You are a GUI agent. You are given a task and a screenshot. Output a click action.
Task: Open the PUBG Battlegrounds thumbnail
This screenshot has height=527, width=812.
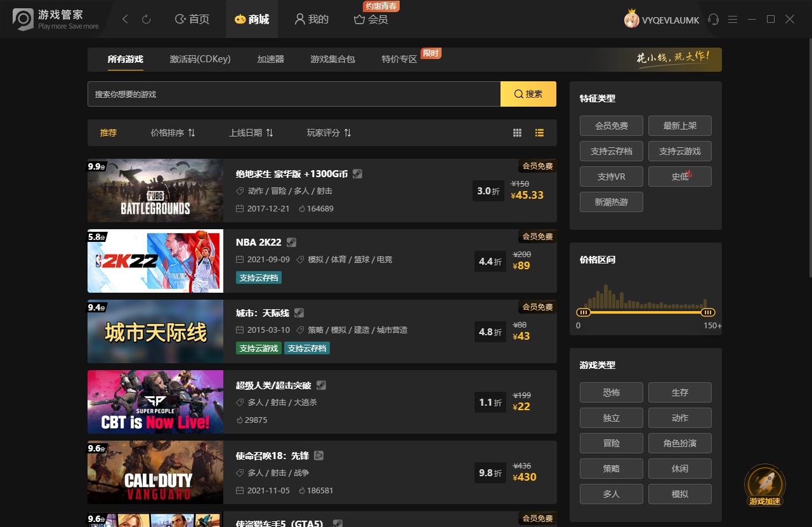[155, 190]
